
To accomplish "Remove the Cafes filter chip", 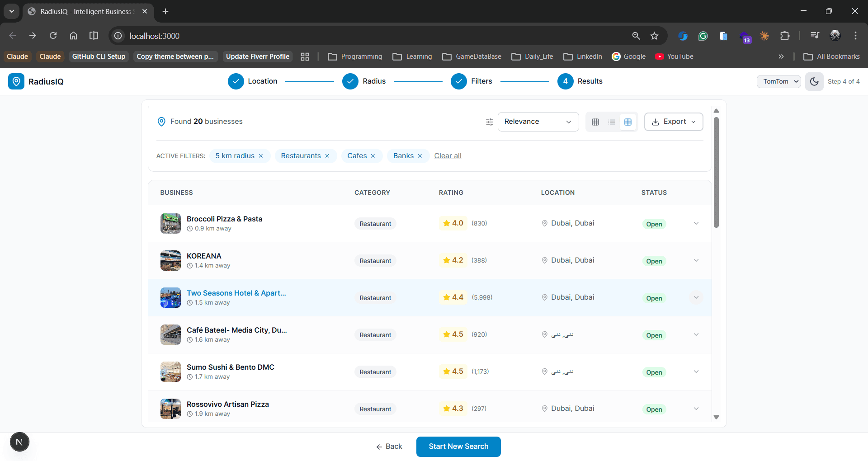I will (x=373, y=156).
